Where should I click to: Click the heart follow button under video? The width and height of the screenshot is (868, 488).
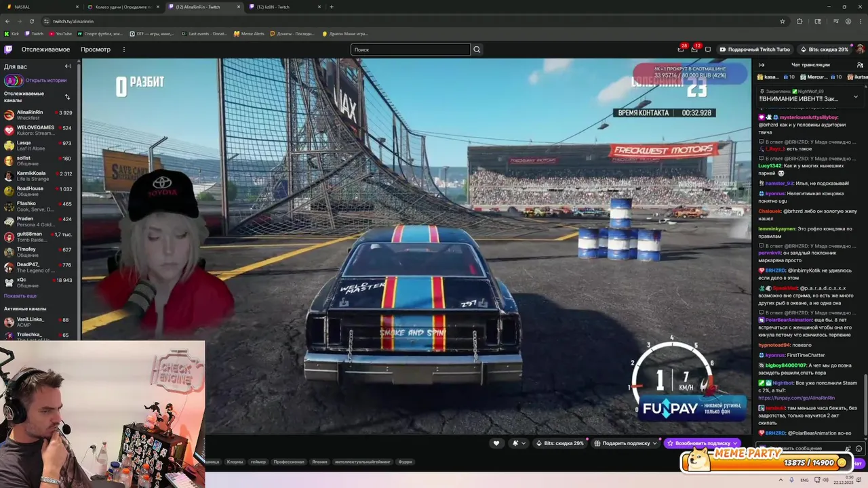pyautogui.click(x=496, y=443)
